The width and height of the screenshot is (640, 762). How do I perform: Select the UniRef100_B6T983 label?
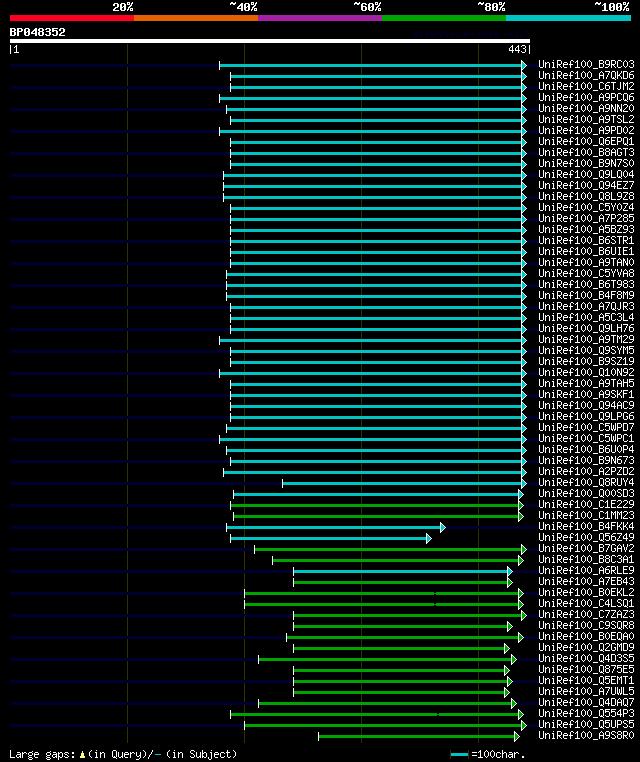(x=586, y=284)
